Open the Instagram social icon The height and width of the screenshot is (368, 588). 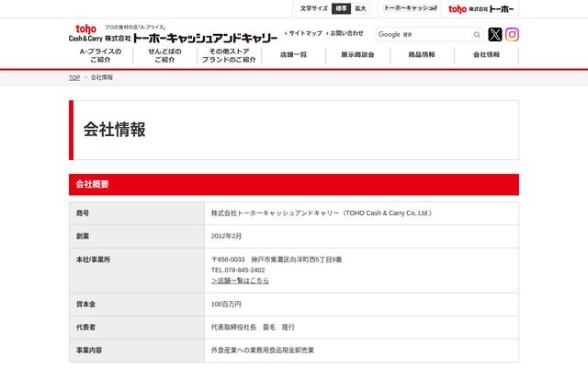point(512,35)
